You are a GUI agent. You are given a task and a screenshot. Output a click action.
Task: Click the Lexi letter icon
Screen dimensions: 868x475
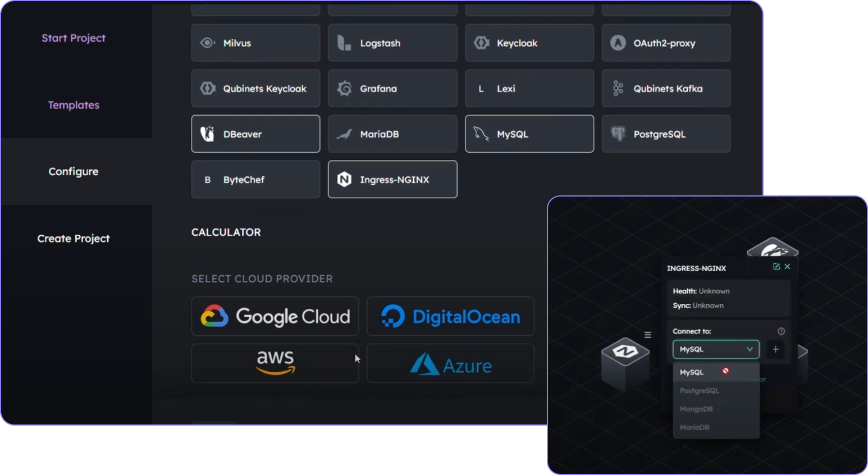coord(481,89)
